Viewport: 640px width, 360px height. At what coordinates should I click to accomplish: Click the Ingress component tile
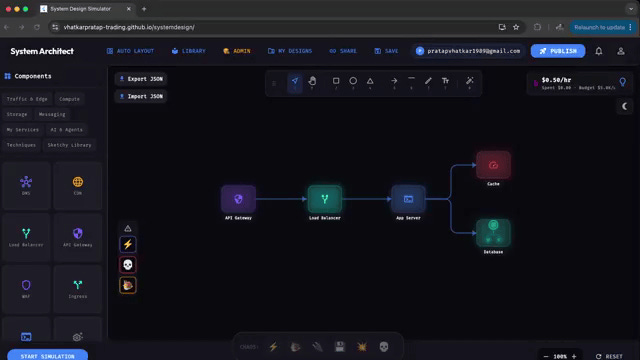pos(78,289)
